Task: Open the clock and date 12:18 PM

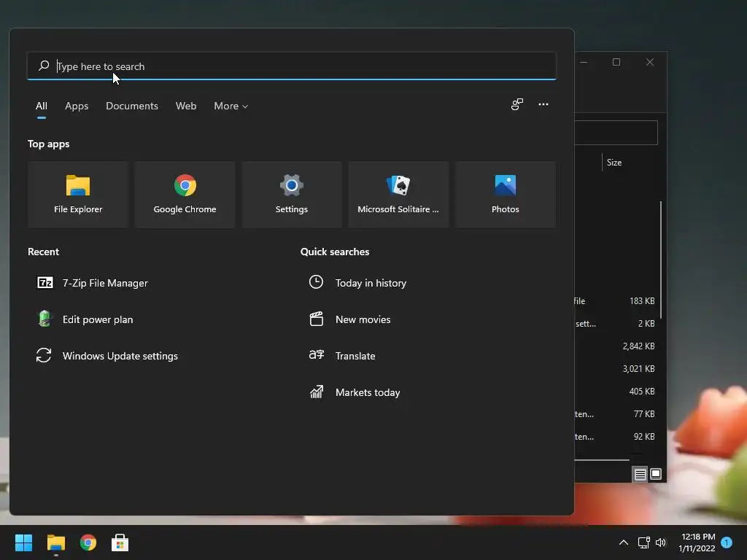Action: [697, 542]
